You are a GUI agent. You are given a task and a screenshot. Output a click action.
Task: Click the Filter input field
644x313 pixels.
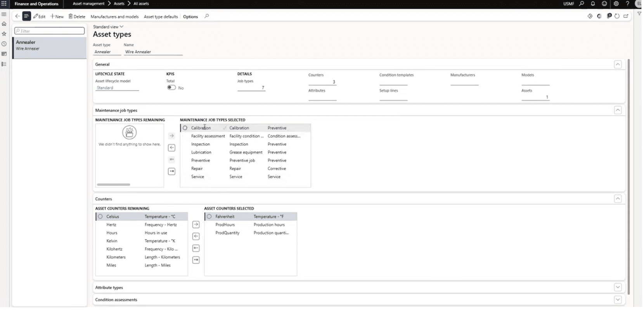50,31
